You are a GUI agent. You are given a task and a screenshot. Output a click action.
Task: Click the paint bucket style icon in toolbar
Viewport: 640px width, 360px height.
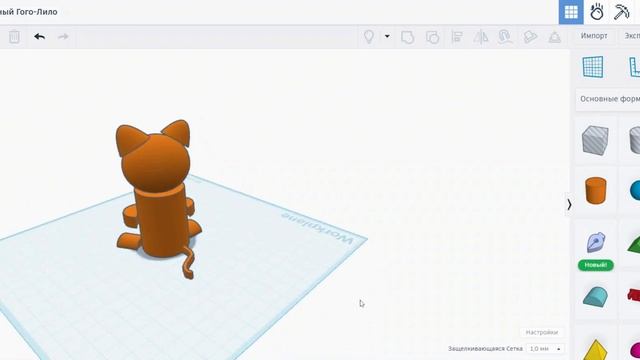coord(530,37)
